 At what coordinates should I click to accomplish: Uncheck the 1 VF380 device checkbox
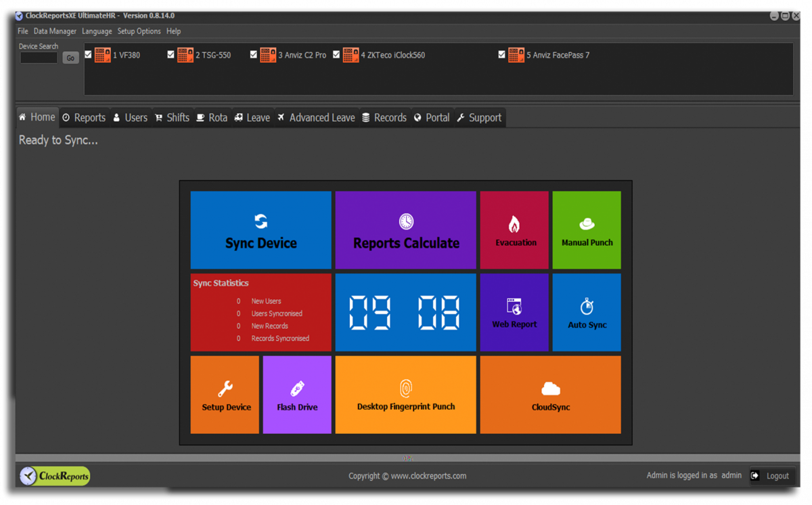tap(88, 55)
